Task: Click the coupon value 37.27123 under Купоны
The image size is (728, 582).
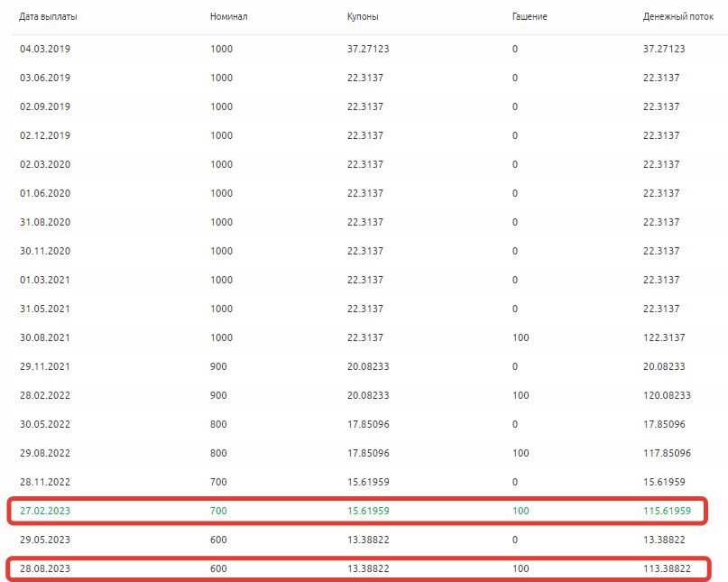Action: click(x=368, y=49)
